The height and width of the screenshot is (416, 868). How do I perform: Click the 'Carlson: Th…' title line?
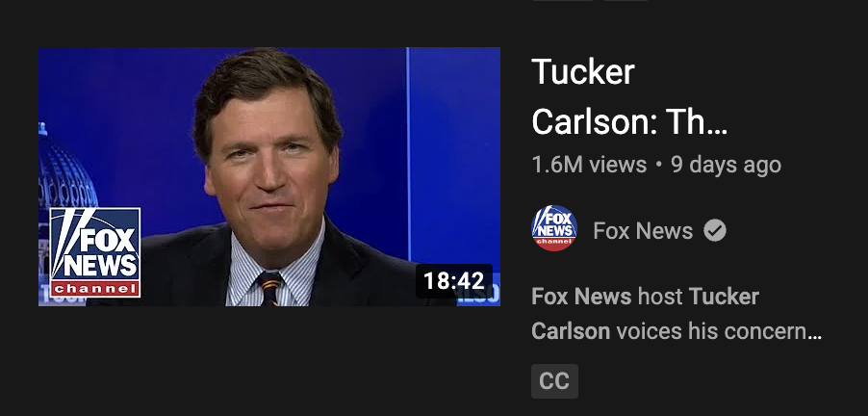pyautogui.click(x=629, y=122)
